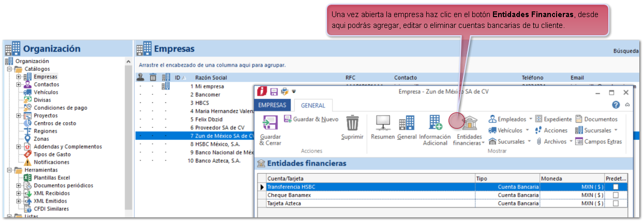Viewport: 644px width, 222px height.
Task: Open CFDI Similares tree item
Action: coord(51,209)
